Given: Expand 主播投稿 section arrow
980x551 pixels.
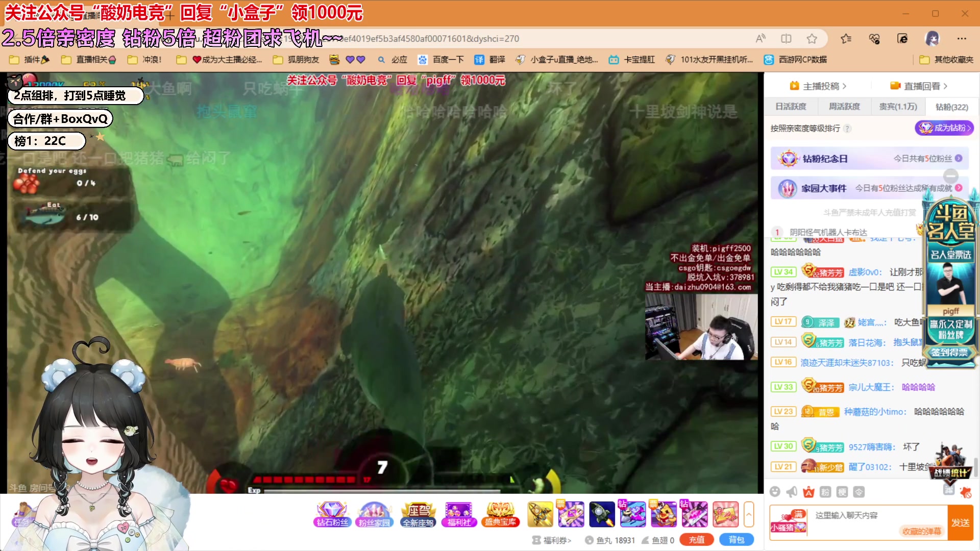Looking at the screenshot, I should point(845,86).
